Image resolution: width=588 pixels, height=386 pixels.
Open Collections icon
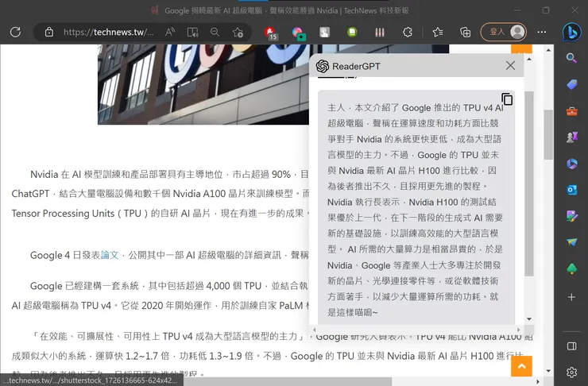click(x=466, y=33)
